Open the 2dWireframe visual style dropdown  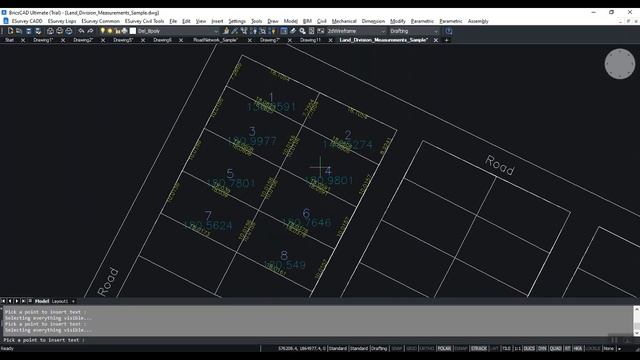(356, 31)
